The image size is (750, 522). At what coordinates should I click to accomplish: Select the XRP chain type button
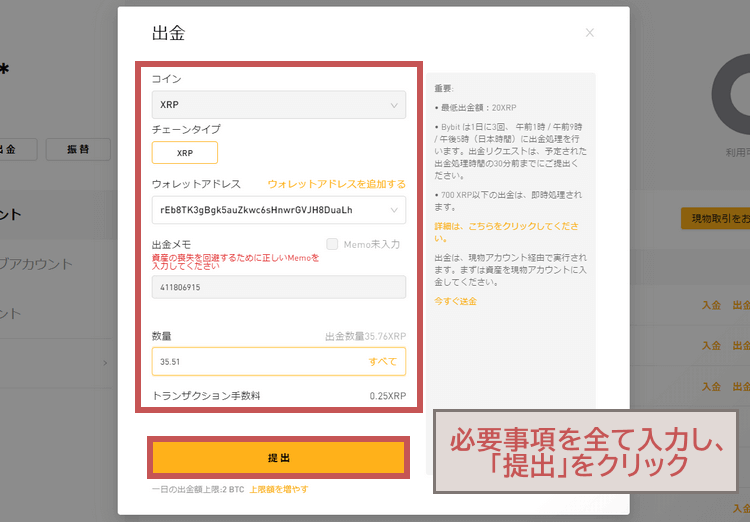click(185, 153)
